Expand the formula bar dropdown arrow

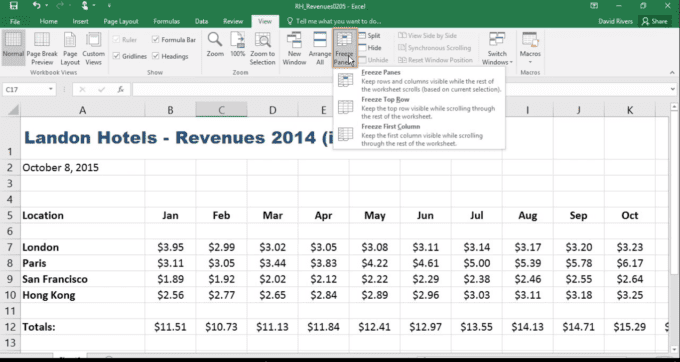click(673, 89)
